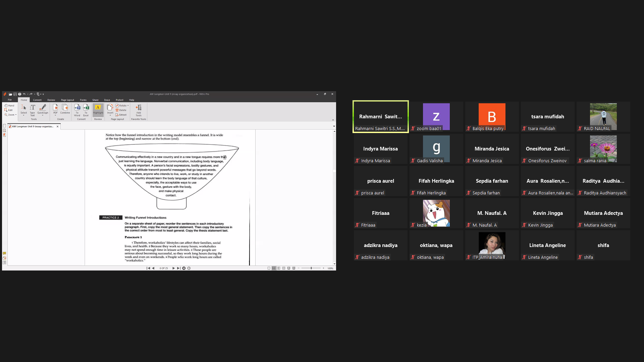
Task: Click Extract pages in Page Layout group
Action: click(x=121, y=115)
